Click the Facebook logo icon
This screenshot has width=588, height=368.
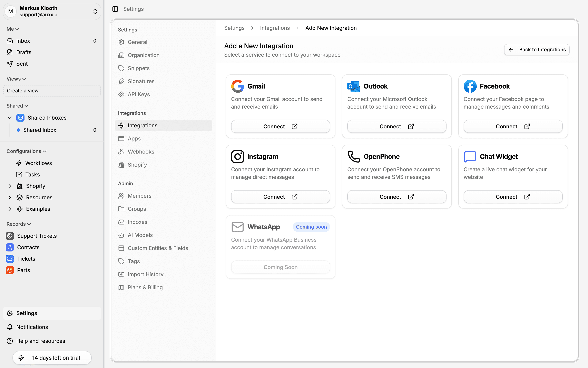click(x=470, y=86)
